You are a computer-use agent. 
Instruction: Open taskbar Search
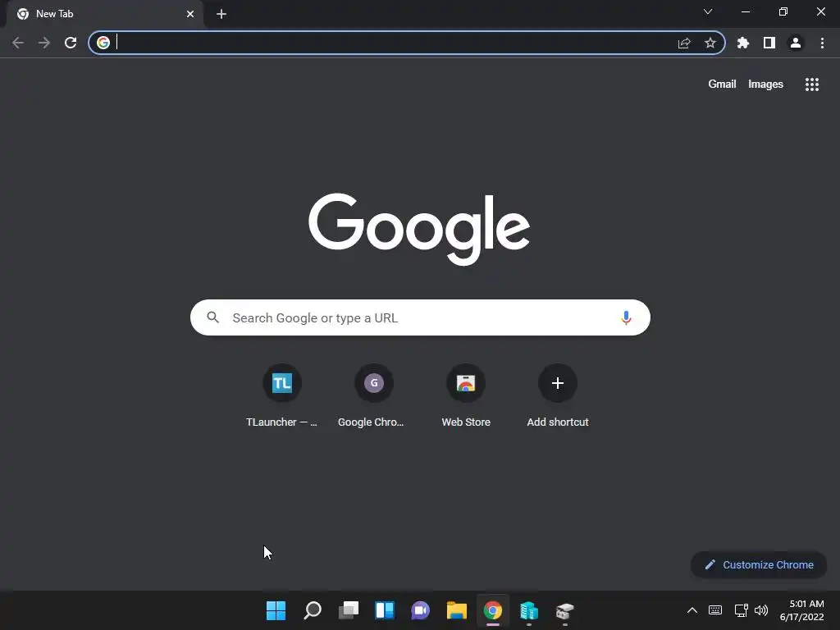click(313, 610)
